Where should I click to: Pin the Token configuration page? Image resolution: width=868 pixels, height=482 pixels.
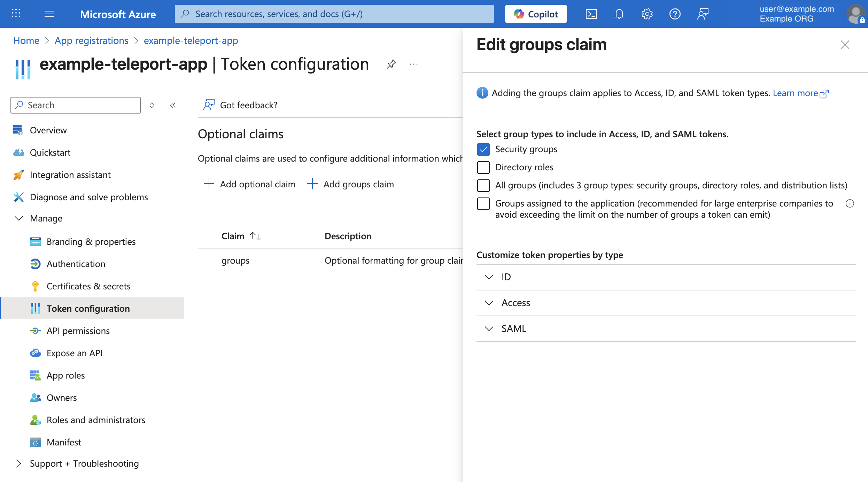(391, 64)
